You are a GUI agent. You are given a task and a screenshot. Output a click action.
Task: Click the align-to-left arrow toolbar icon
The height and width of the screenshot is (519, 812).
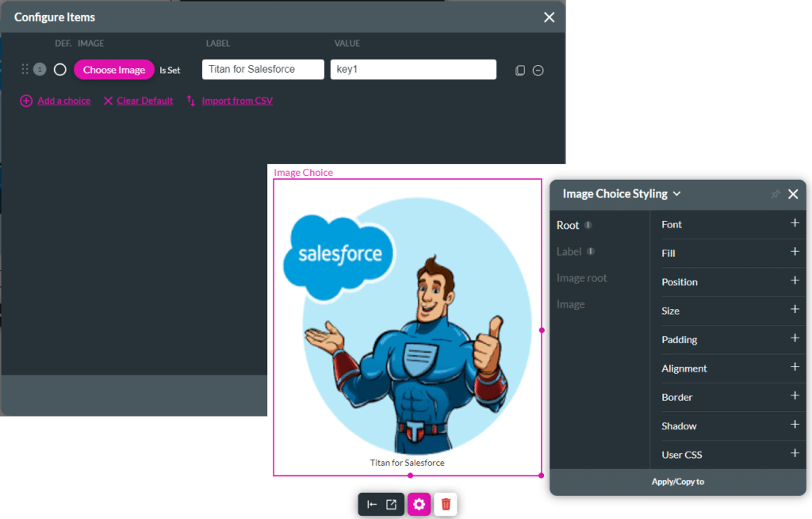(x=372, y=505)
